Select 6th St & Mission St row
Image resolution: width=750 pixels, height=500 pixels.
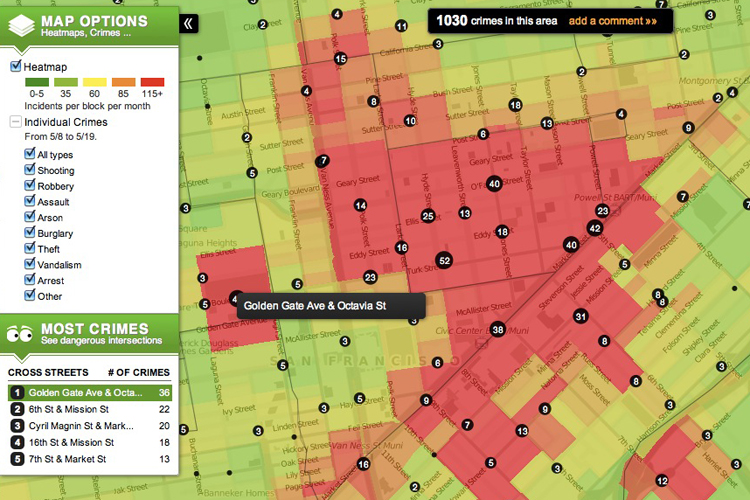coord(90,410)
